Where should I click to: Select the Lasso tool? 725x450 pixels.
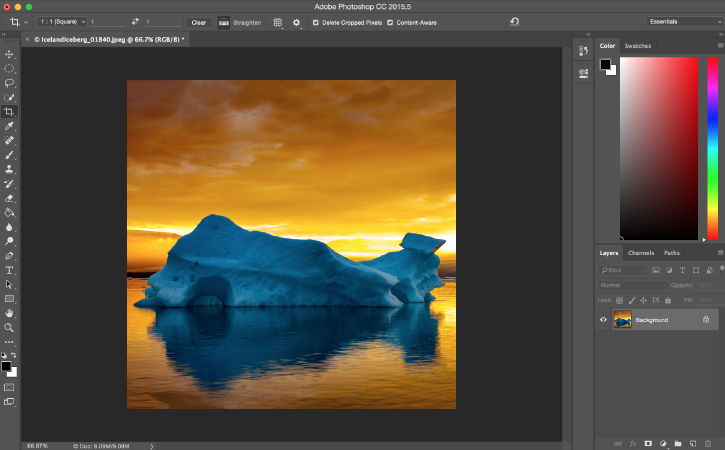pos(10,83)
